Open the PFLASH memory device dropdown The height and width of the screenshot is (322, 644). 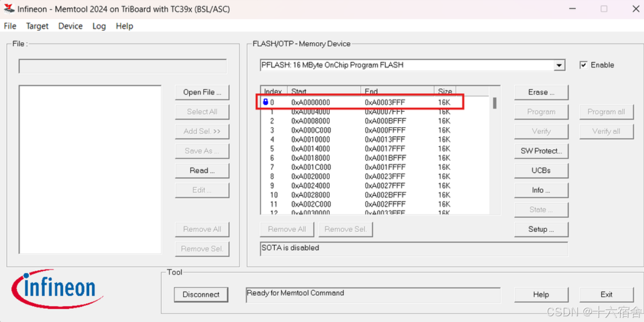[559, 66]
